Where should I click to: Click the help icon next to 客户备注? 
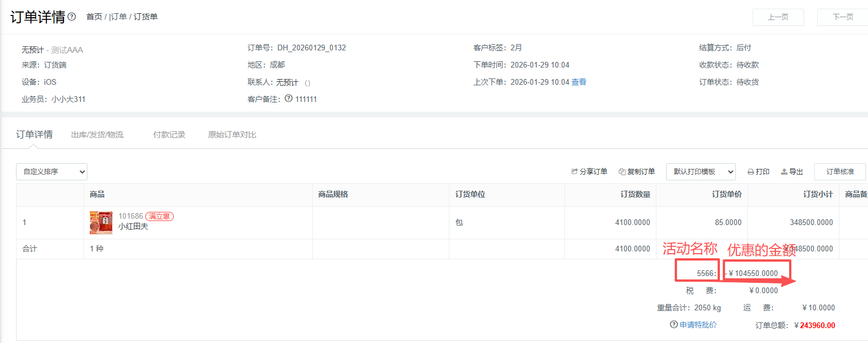pyautogui.click(x=288, y=98)
